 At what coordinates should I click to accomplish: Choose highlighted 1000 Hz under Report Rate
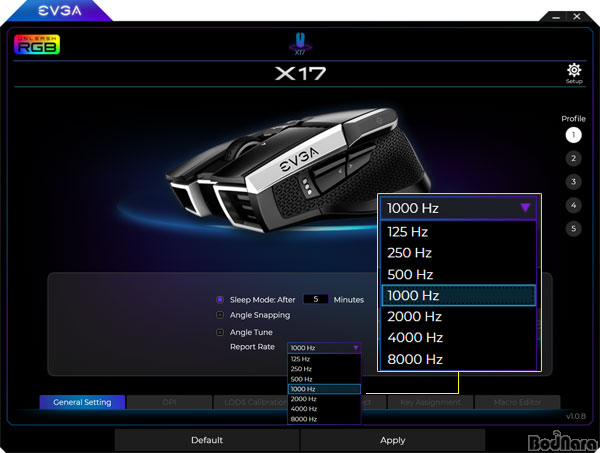coord(324,389)
